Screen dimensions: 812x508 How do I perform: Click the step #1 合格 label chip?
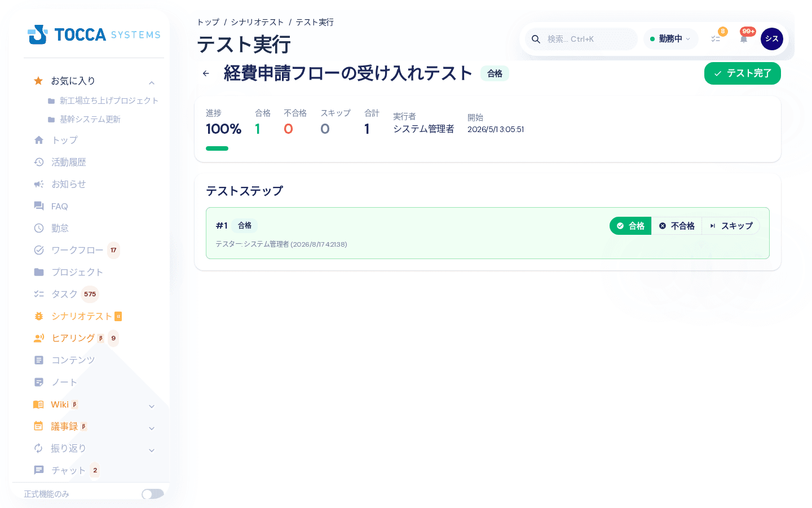pos(245,225)
